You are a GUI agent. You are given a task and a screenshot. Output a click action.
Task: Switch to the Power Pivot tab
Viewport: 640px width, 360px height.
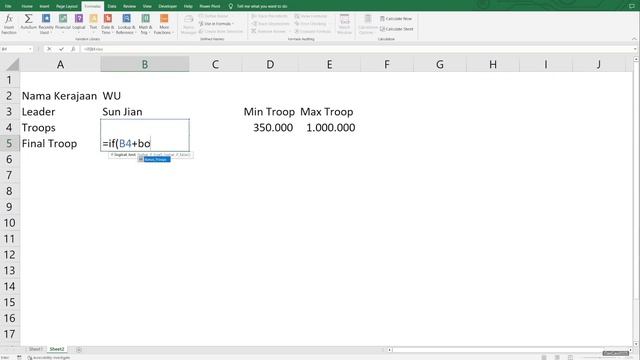pyautogui.click(x=210, y=6)
